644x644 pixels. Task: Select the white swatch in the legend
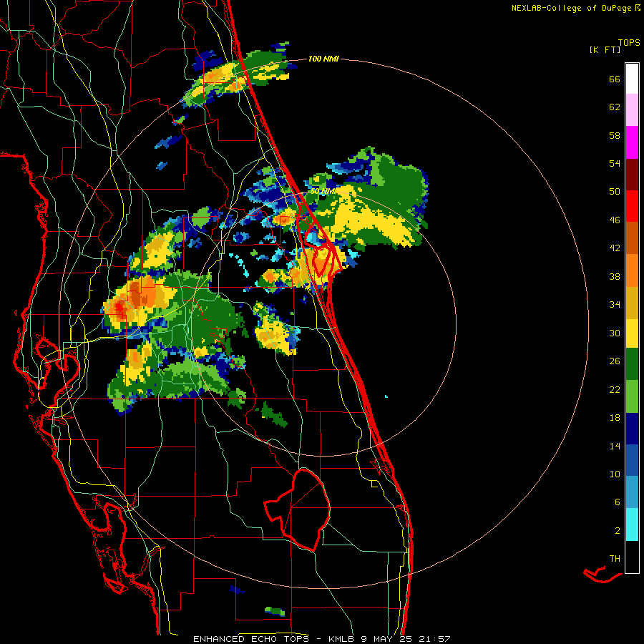point(632,79)
